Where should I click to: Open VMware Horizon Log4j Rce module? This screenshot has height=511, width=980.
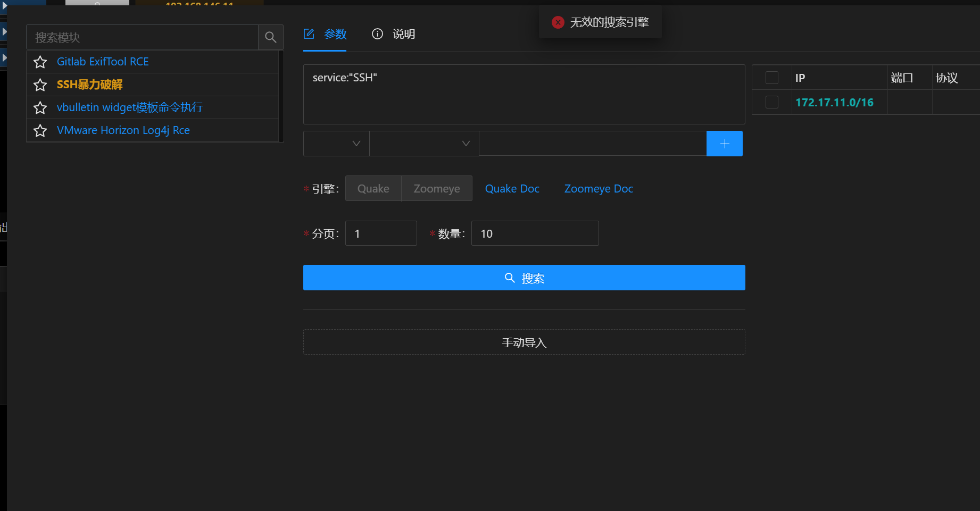click(123, 130)
